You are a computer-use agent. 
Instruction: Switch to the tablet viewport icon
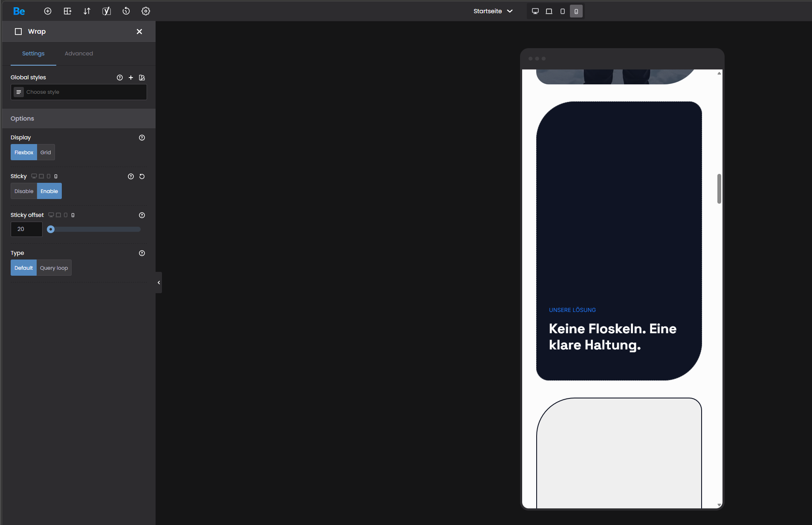pyautogui.click(x=563, y=12)
